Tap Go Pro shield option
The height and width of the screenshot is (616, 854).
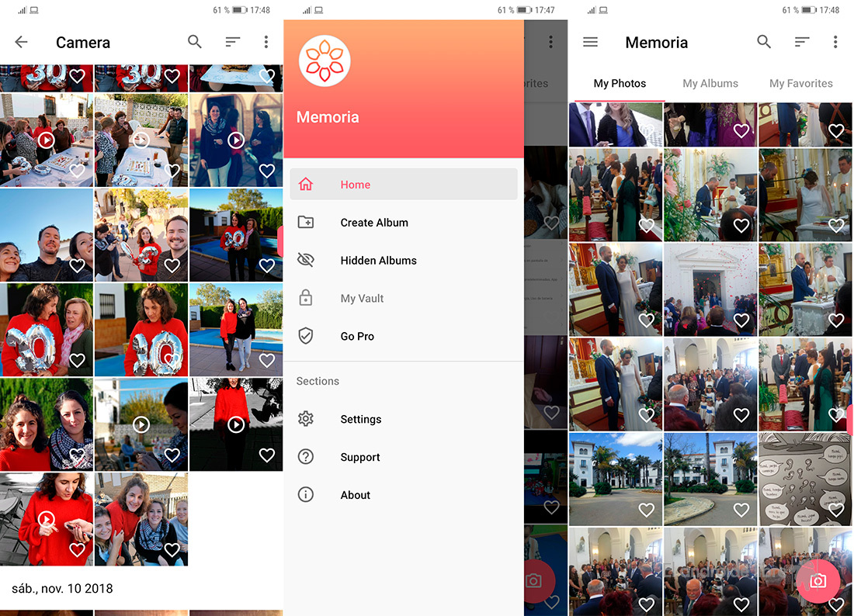[357, 337]
